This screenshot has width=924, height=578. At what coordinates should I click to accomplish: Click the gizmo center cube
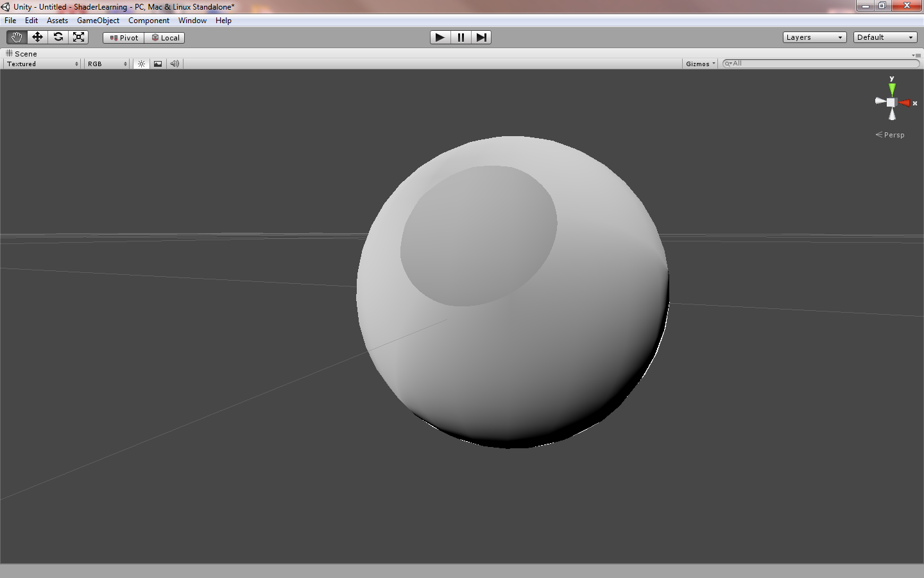891,103
